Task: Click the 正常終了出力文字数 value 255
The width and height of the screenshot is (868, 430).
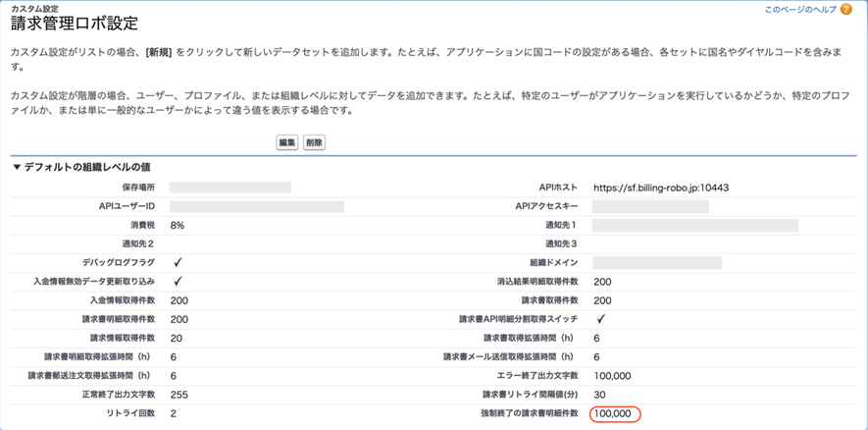Action: click(x=179, y=395)
